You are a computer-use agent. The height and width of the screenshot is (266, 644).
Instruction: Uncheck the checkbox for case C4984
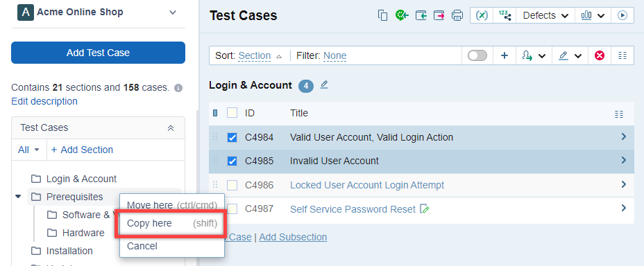coord(232,137)
